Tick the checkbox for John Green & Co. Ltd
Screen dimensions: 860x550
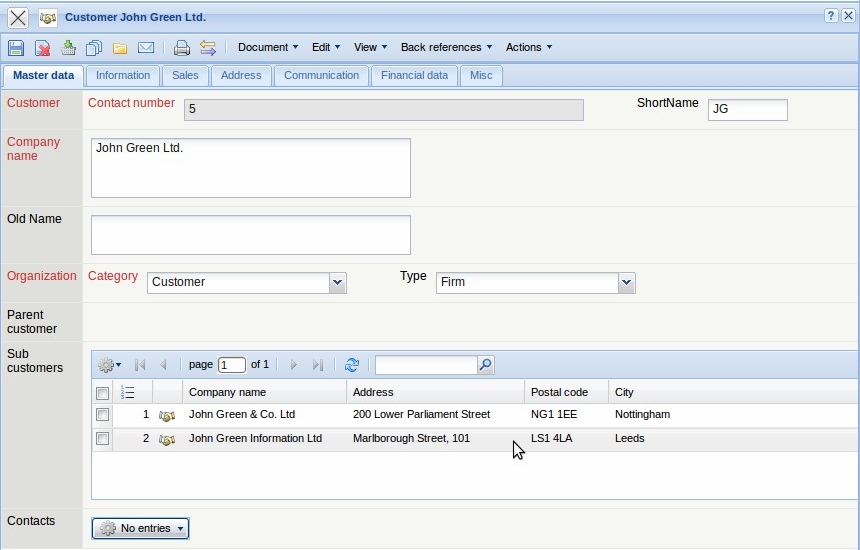click(102, 414)
